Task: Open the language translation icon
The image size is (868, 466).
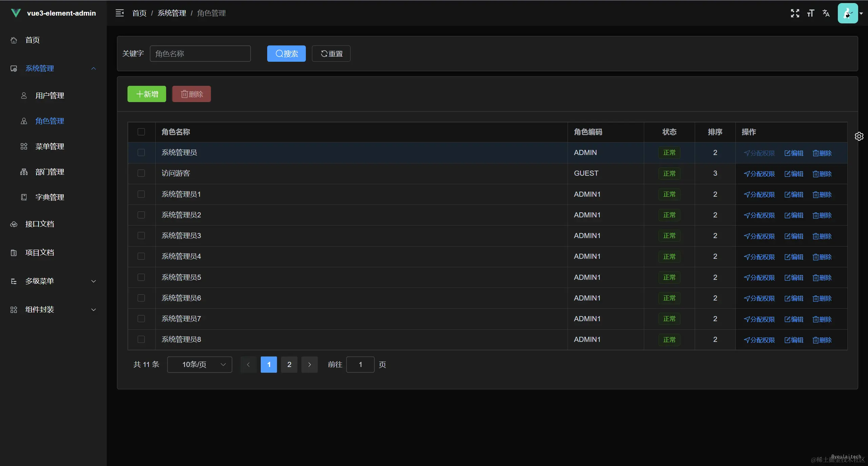Action: point(826,13)
